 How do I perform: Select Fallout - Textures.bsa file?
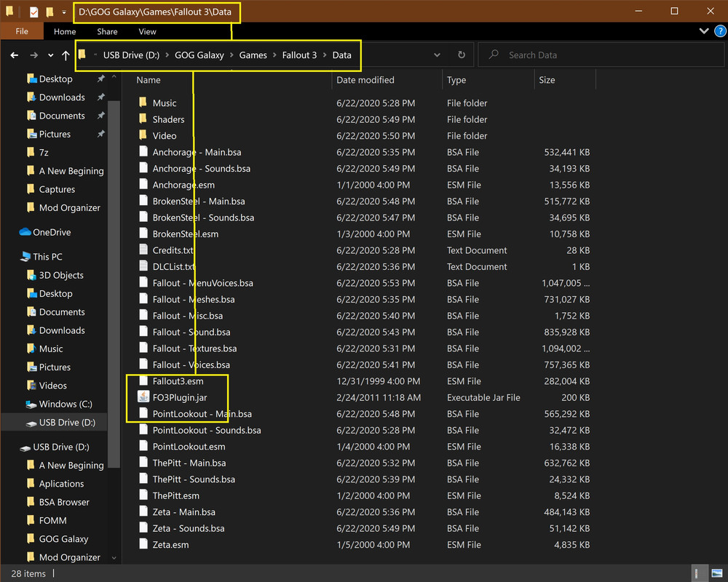pos(194,348)
